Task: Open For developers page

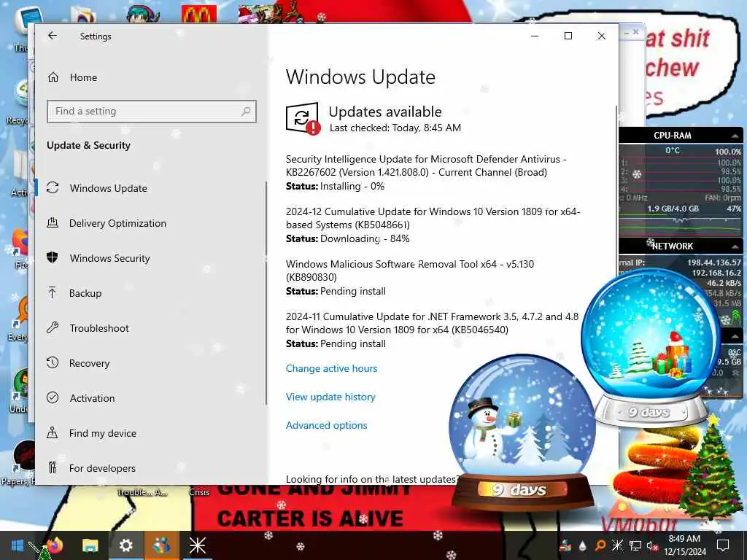Action: tap(102, 468)
